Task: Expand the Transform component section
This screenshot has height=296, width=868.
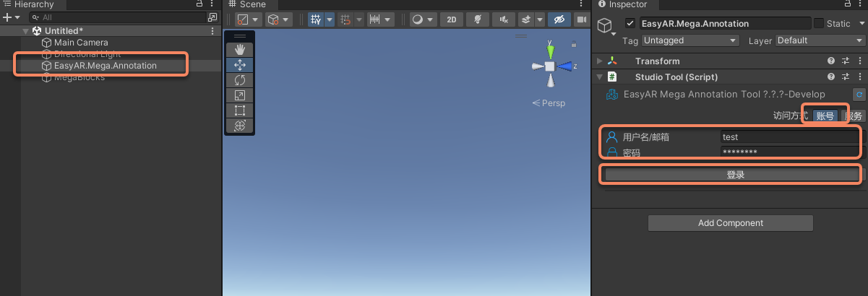Action: (x=600, y=61)
